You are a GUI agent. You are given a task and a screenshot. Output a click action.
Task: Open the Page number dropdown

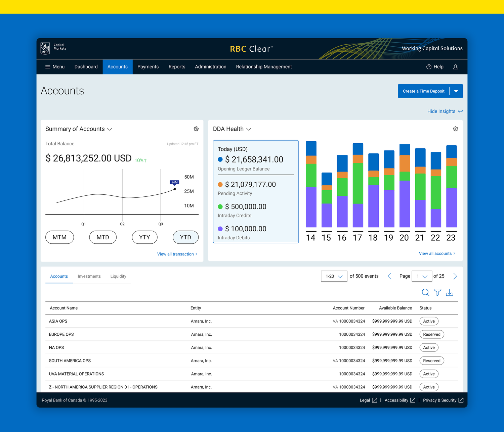(x=422, y=276)
